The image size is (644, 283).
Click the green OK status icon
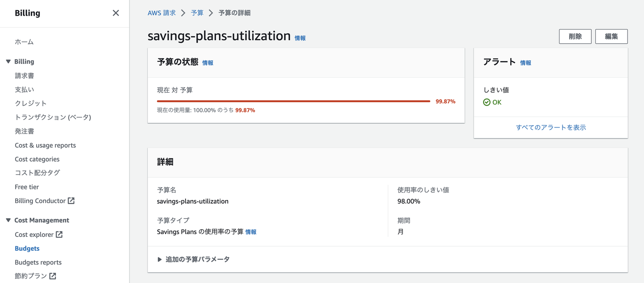[487, 103]
